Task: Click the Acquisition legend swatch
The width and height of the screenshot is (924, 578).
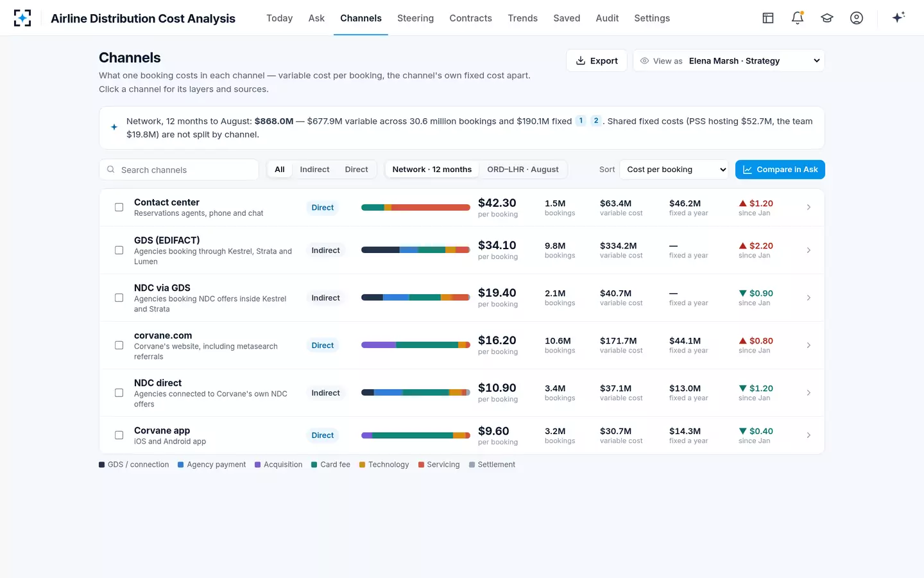Action: point(258,465)
